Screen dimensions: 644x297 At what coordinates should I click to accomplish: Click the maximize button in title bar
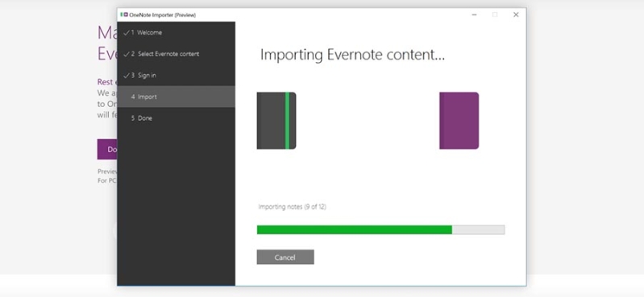[x=495, y=14]
